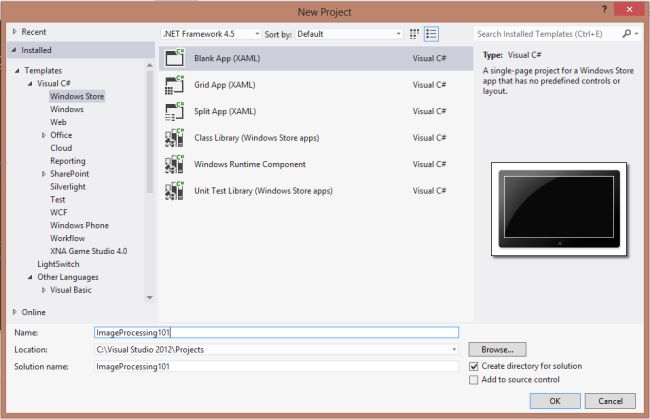Image resolution: width=650 pixels, height=419 pixels.
Task: Select XNA Game Studio 4.0 category
Action: pyautogui.click(x=88, y=251)
